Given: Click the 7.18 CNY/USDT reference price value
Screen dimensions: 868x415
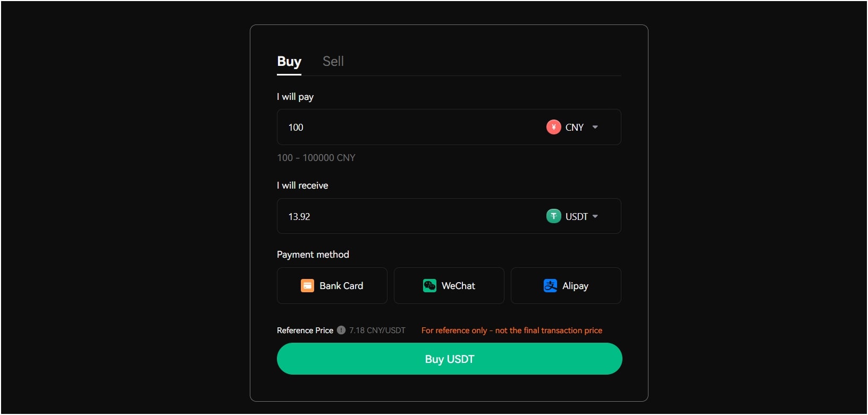Looking at the screenshot, I should (x=377, y=331).
